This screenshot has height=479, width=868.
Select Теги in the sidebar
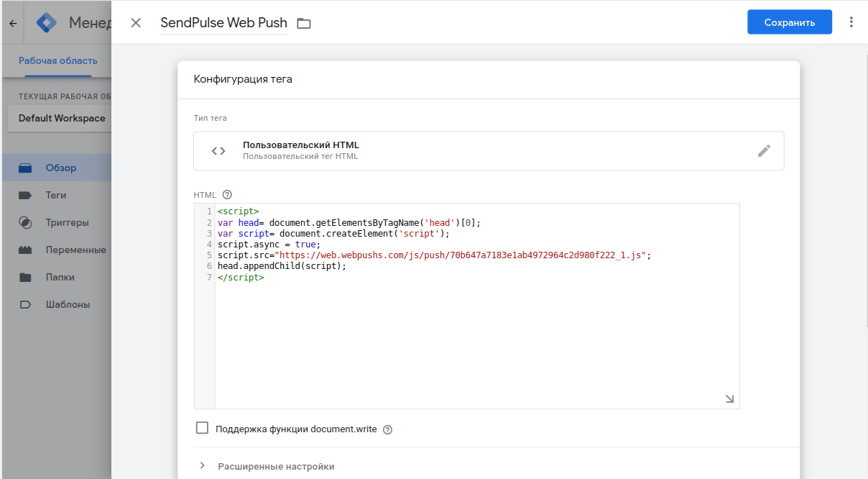pos(56,195)
